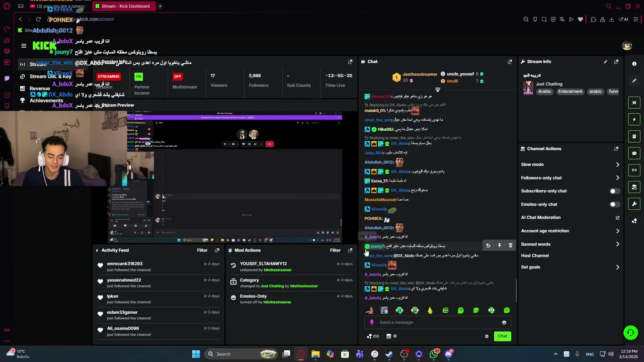Toggle Emotes-only chat switch

(x=614, y=205)
